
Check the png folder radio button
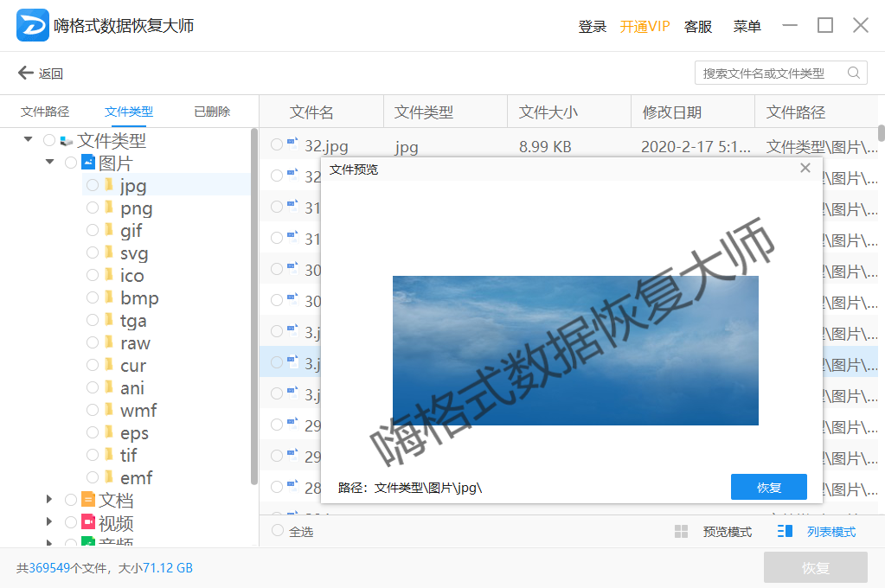click(93, 208)
